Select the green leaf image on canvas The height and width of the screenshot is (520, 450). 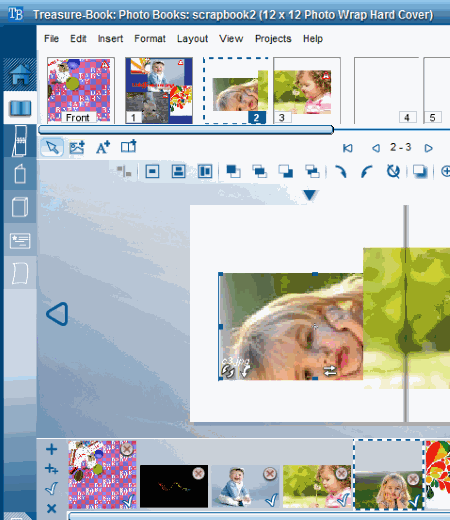pos(407,318)
